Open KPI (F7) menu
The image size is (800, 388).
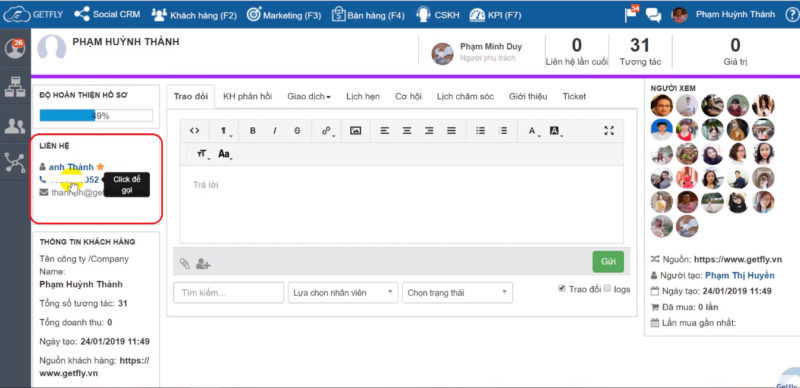tap(495, 15)
